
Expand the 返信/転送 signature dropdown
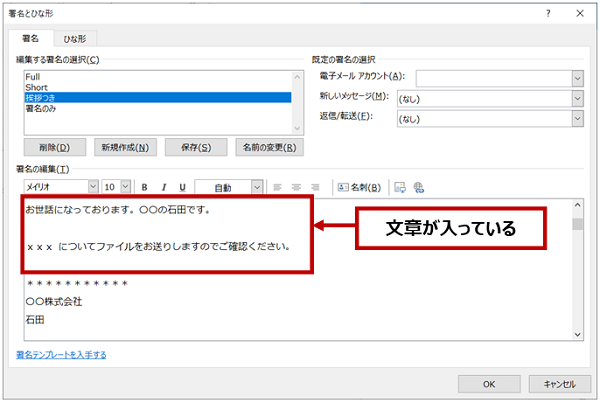(577, 119)
